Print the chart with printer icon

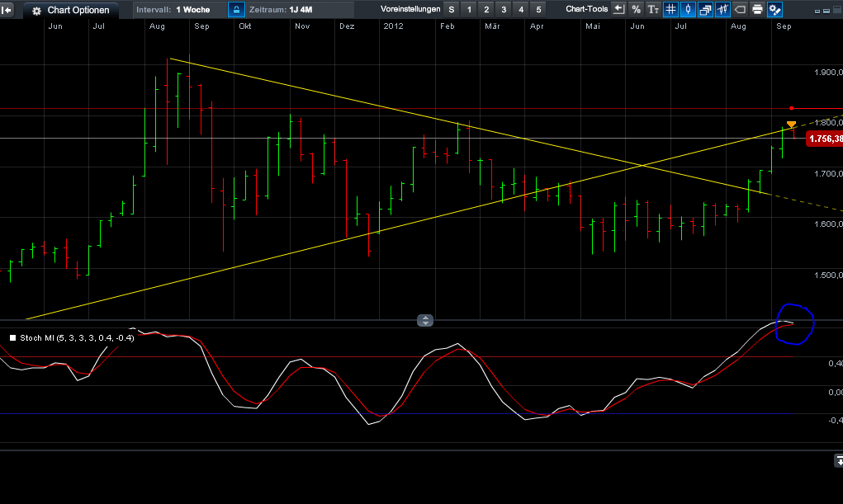[x=757, y=9]
